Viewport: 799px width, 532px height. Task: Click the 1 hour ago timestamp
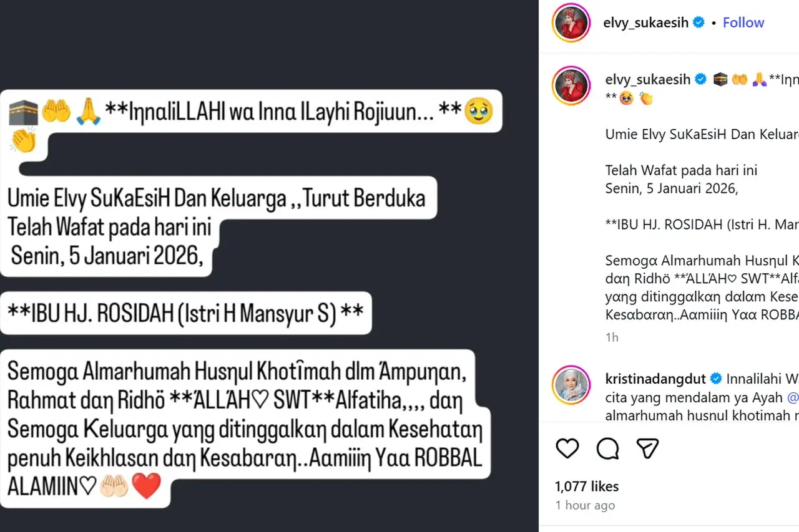pos(585,505)
